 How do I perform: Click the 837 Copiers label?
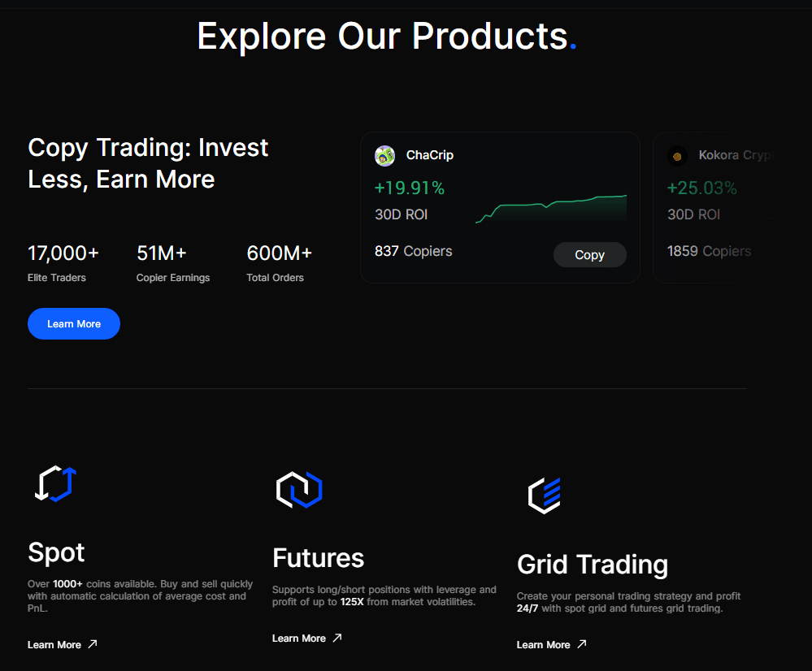coord(413,251)
